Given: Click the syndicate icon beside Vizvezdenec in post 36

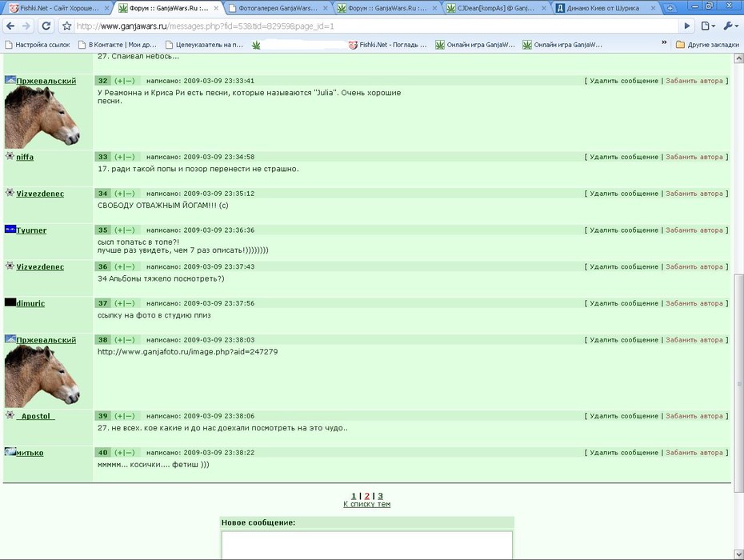Looking at the screenshot, I should click(10, 266).
